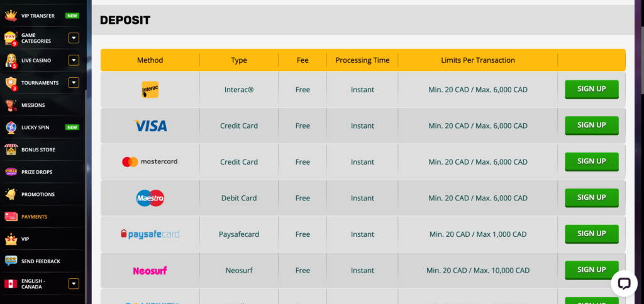
Task: Expand the Live Casino dropdown arrow
Action: [x=74, y=60]
